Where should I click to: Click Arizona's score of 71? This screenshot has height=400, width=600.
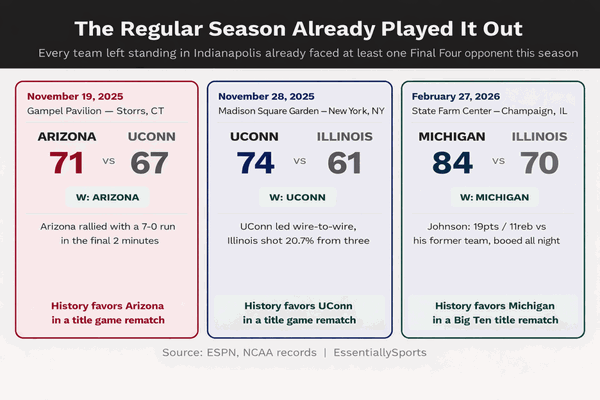[68, 162]
